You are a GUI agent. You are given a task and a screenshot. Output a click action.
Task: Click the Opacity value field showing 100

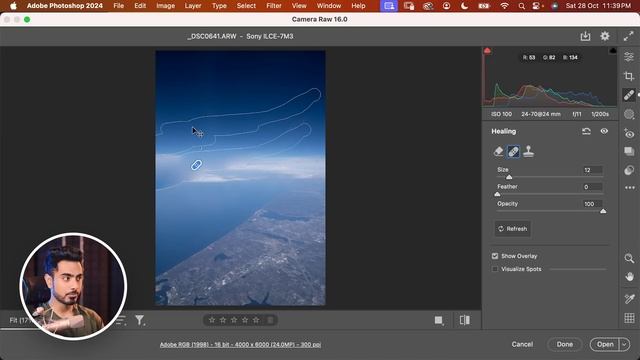[x=593, y=204]
